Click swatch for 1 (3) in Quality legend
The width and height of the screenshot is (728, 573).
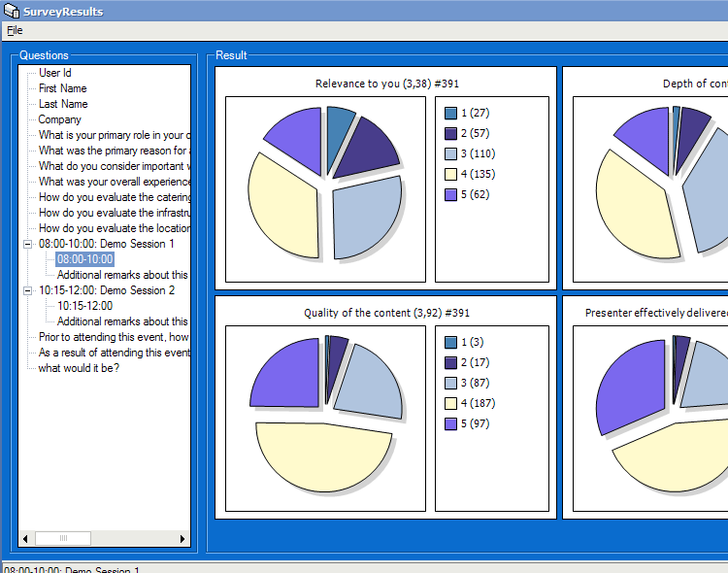450,343
